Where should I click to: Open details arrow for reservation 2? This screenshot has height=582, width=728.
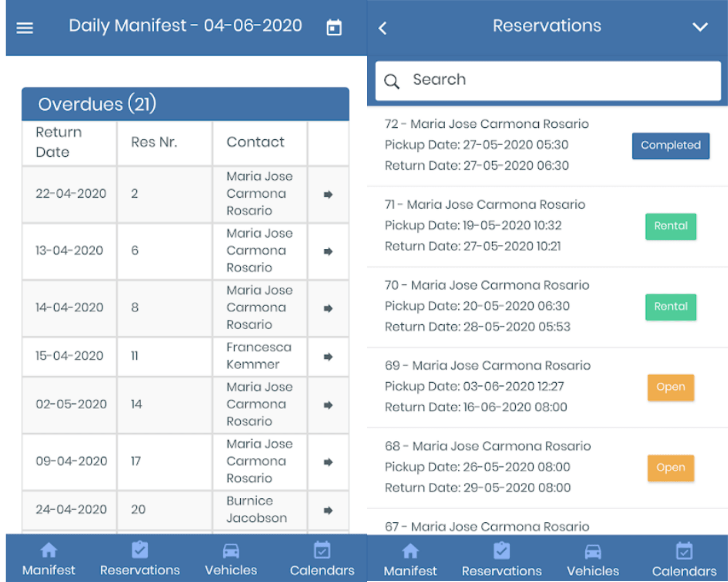click(x=327, y=194)
